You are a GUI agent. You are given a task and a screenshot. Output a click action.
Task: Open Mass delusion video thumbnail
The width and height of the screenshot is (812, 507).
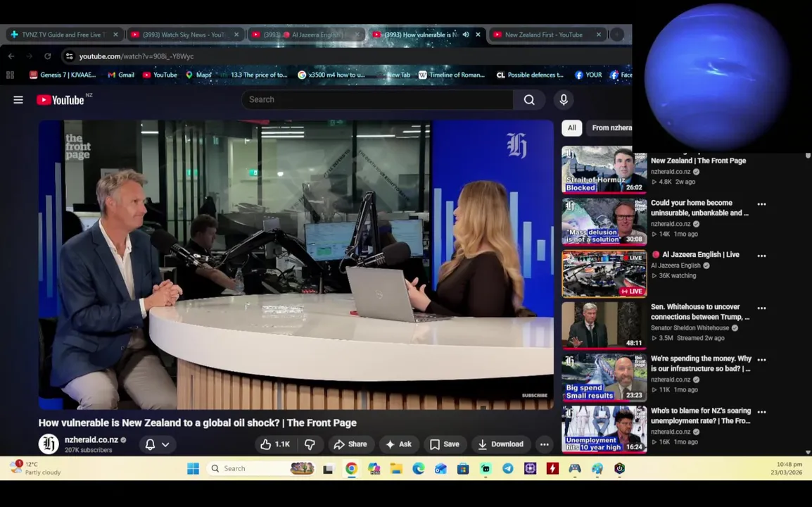(x=604, y=221)
